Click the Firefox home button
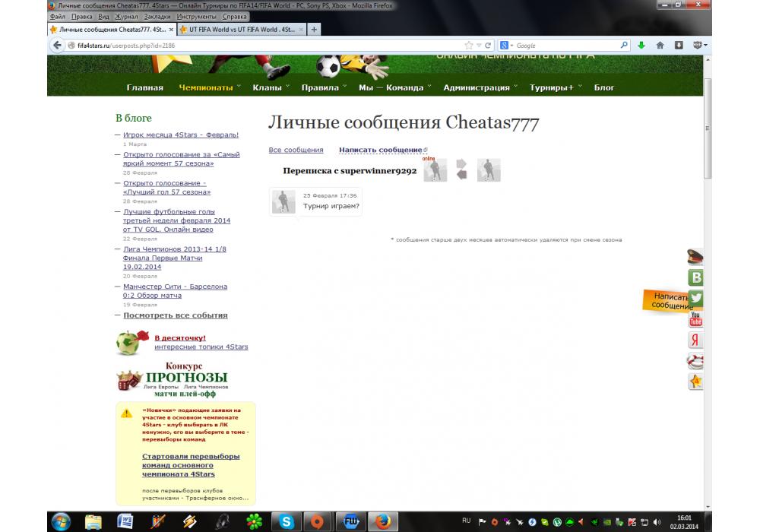 pyautogui.click(x=660, y=46)
